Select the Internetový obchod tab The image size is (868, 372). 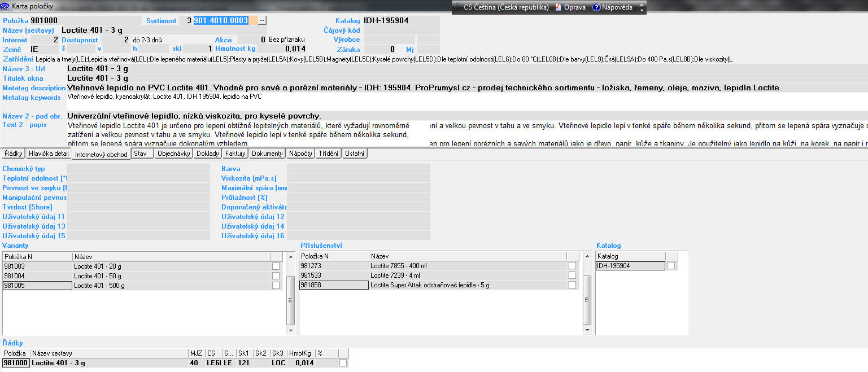point(101,154)
